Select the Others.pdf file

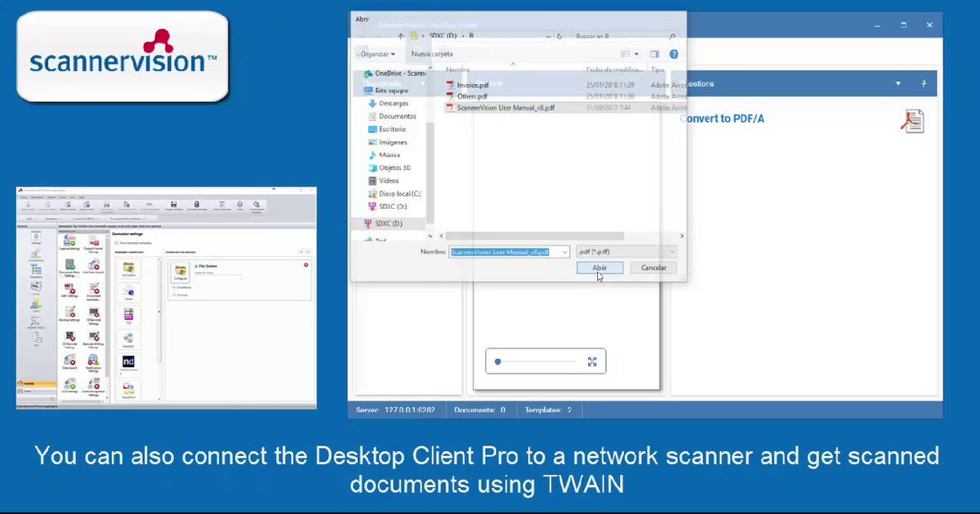470,95
